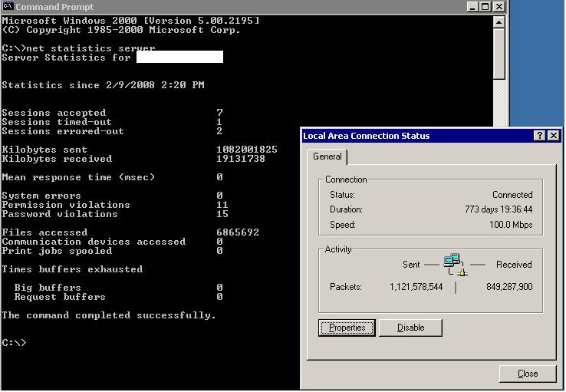This screenshot has height=392, width=566.
Task: Click the Print jobs spooled line
Action: [x=112, y=251]
